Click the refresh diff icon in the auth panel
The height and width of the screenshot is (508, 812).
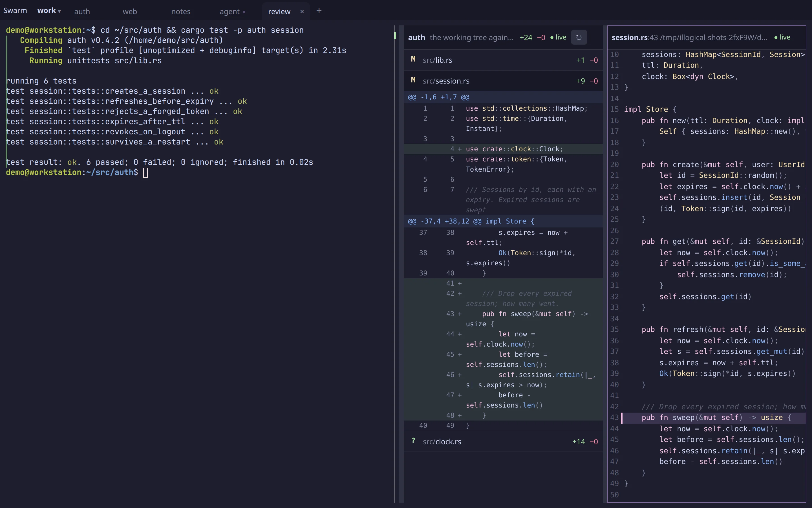pyautogui.click(x=579, y=37)
